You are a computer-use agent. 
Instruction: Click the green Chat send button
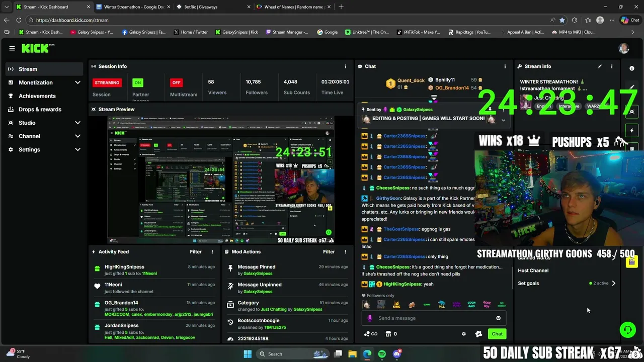(x=497, y=334)
